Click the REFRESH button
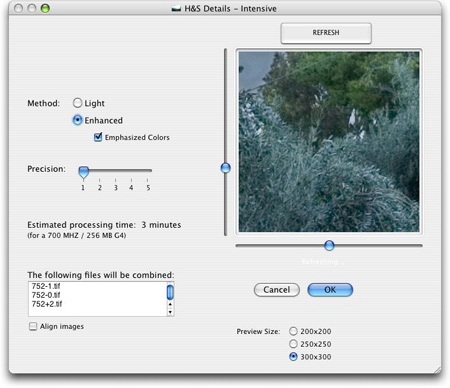This screenshot has width=450, height=388. click(326, 33)
